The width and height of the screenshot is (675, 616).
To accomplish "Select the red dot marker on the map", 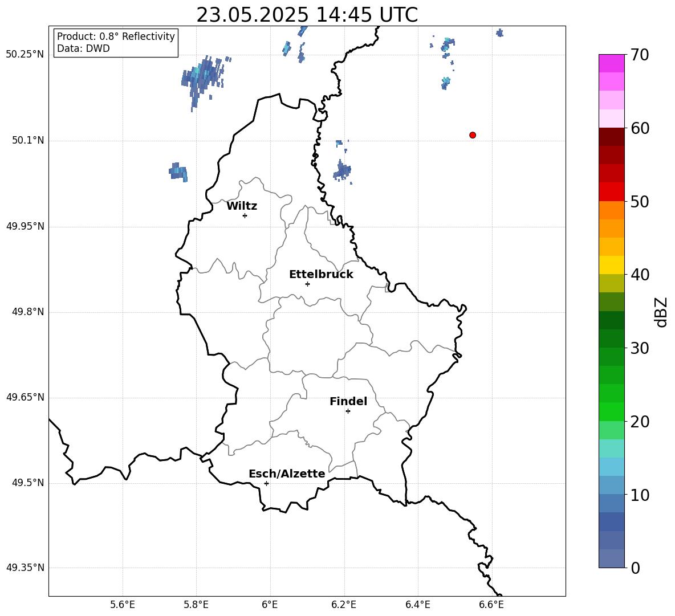I will pos(473,135).
